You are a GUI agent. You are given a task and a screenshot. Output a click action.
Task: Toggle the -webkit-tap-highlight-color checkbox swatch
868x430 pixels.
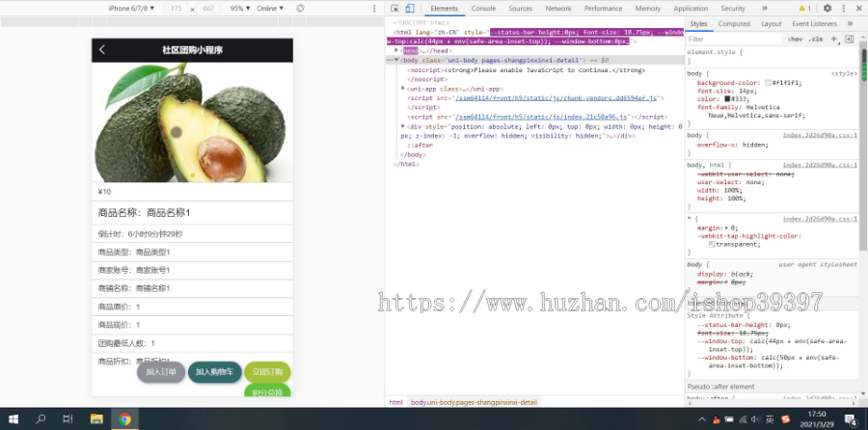(712, 244)
